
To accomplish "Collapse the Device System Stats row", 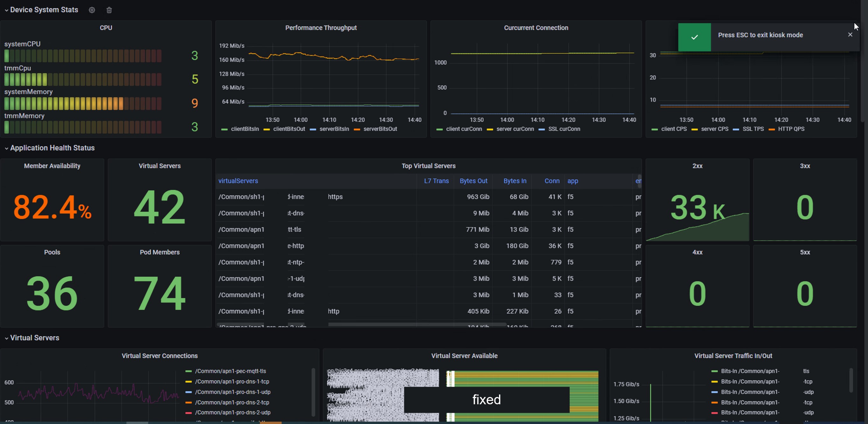I will click(6, 10).
